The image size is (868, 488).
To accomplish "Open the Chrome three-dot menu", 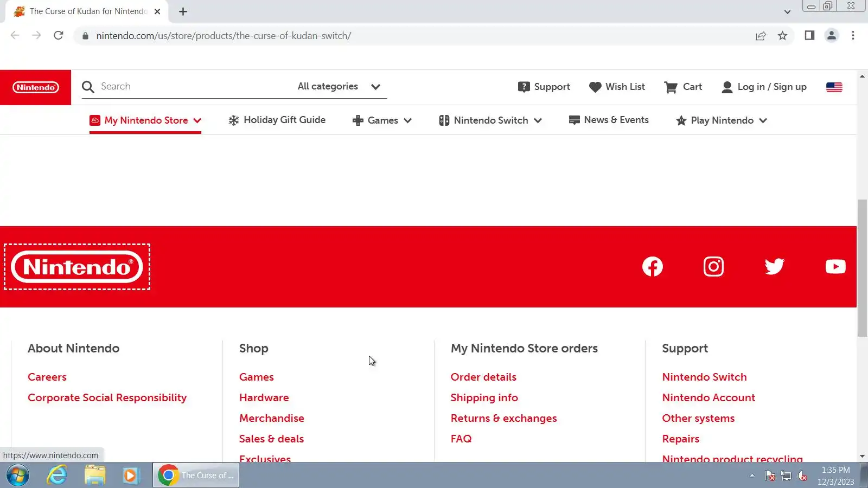I will (x=853, y=36).
